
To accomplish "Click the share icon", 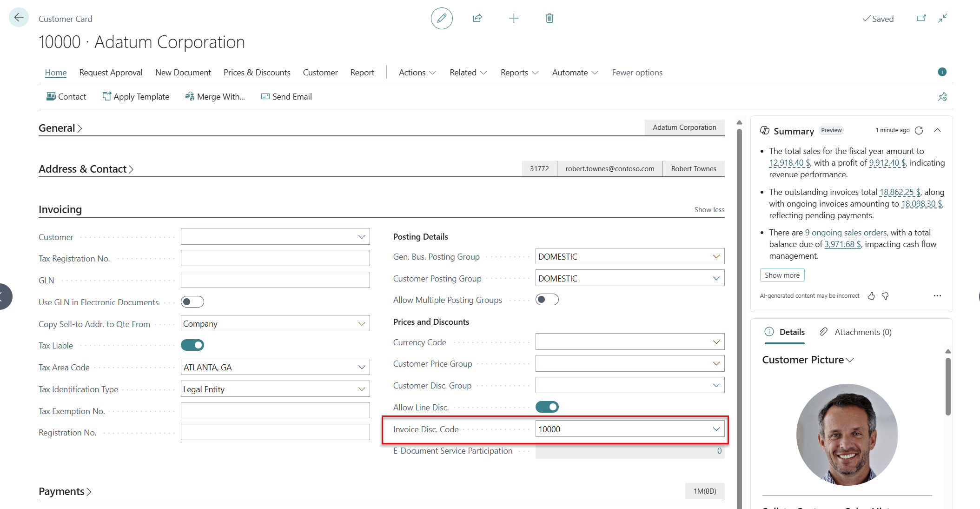I will click(x=477, y=18).
